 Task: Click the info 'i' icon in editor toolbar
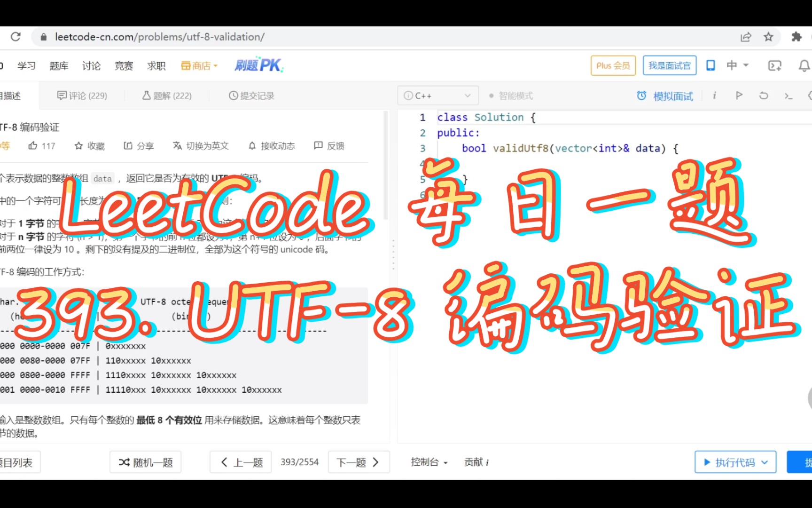714,95
